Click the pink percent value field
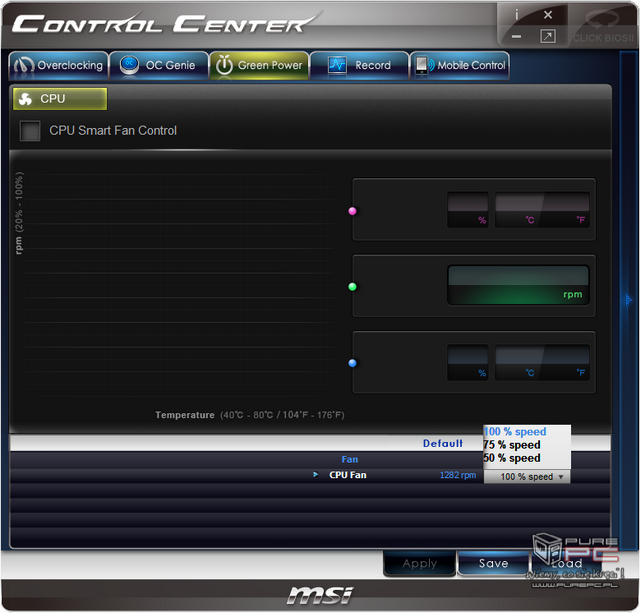The image size is (640, 613). tap(468, 210)
